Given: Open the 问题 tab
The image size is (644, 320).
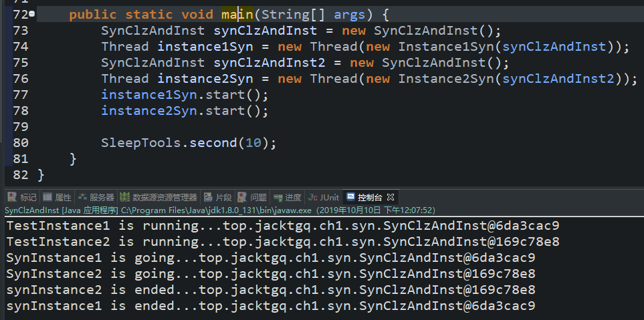Looking at the screenshot, I should point(253,197).
